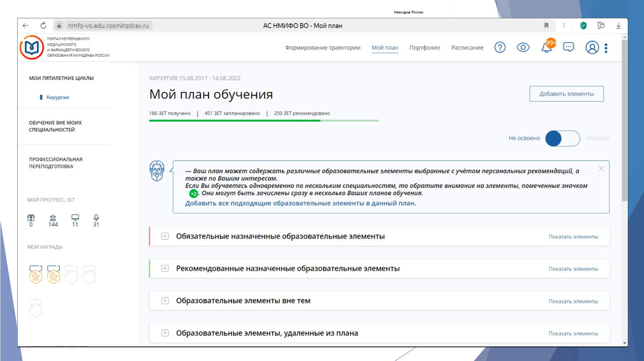This screenshot has width=644, height=361.
Task: Open the vertical dots menu beside avatar
Action: click(x=606, y=48)
